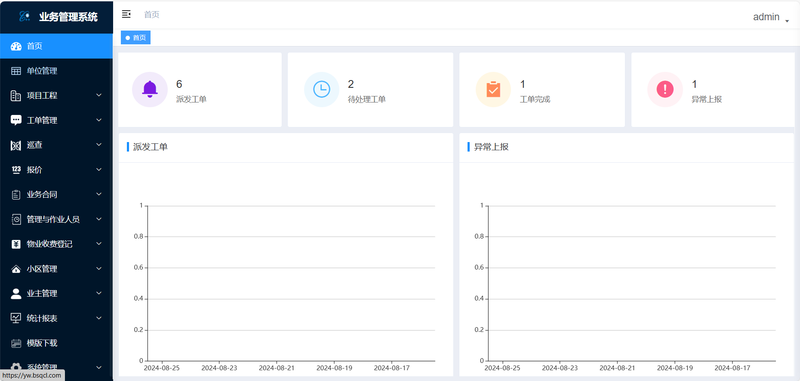Expand the 项目工程 submenu chevron

(99, 95)
